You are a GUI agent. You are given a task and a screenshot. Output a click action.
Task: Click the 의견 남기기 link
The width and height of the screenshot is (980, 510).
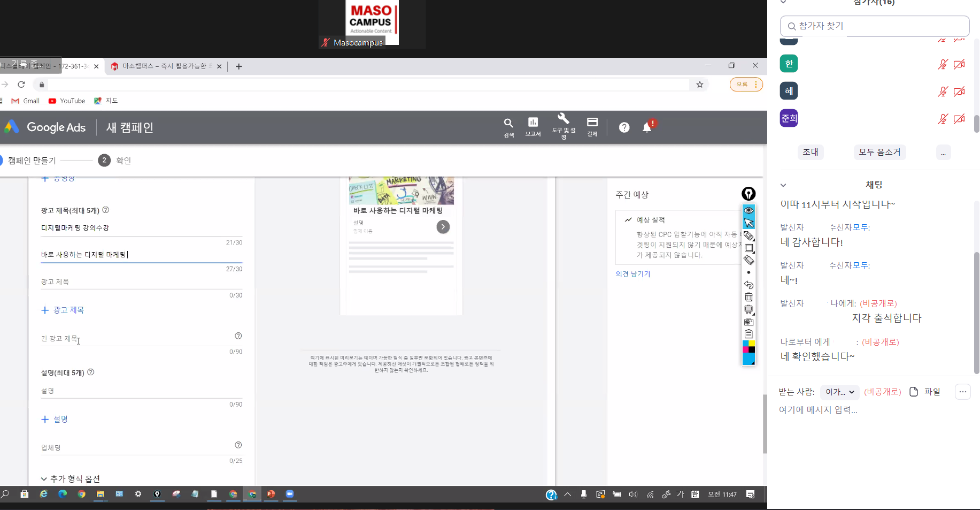(x=632, y=274)
